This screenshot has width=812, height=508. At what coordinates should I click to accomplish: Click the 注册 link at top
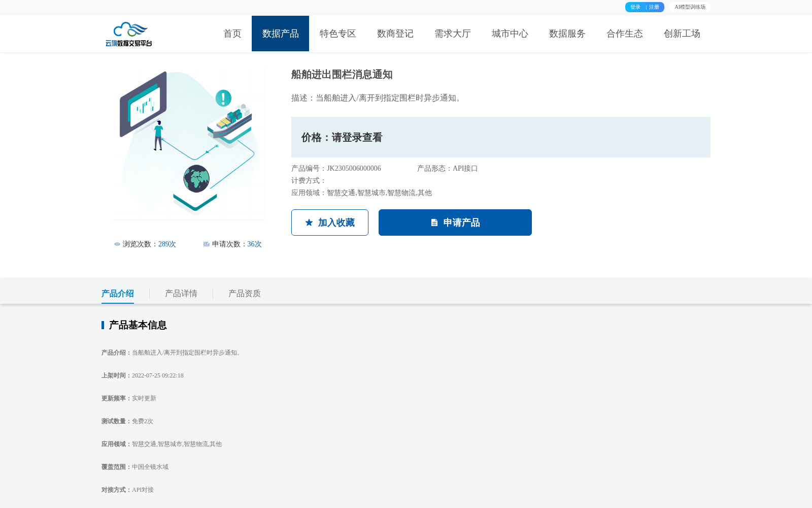pyautogui.click(x=654, y=7)
